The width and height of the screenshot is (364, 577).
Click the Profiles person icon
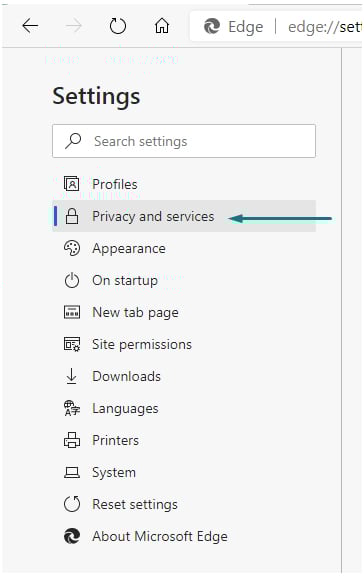click(71, 184)
